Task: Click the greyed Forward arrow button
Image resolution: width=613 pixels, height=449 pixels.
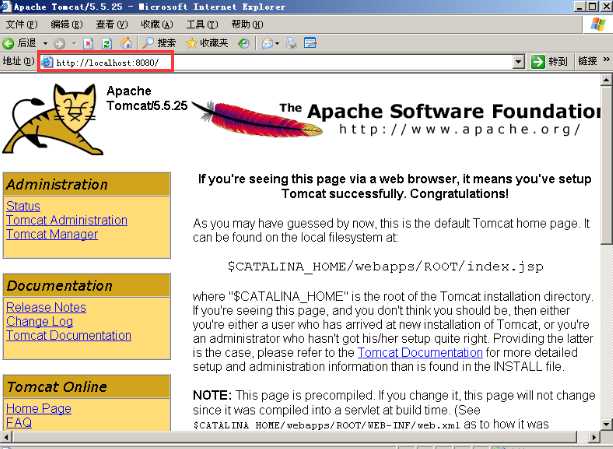Action: coord(59,43)
